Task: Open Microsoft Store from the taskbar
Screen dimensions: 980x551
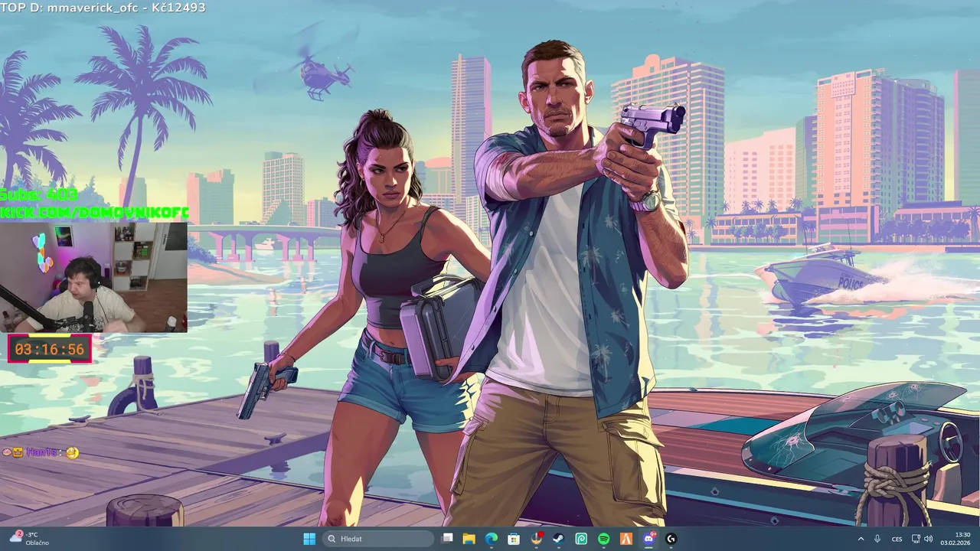Action: click(x=514, y=539)
